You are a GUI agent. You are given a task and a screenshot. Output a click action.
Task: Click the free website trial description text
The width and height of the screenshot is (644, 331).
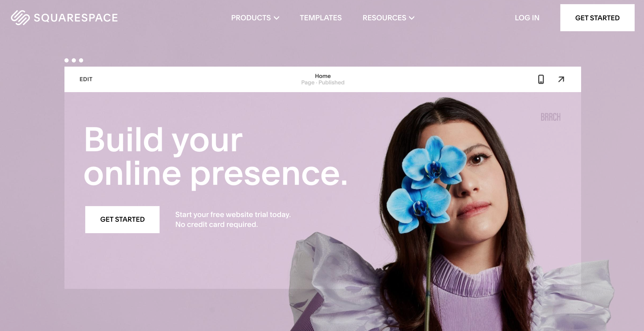point(233,219)
